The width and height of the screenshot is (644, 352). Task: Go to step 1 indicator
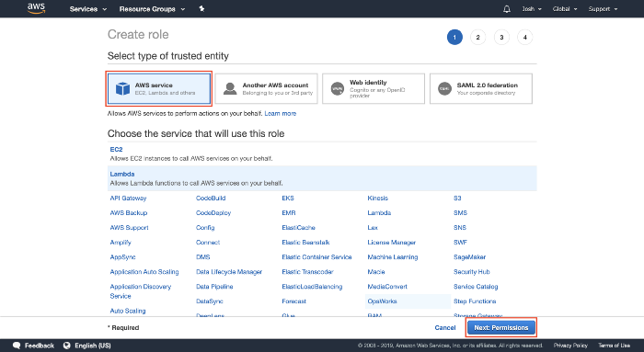(x=454, y=38)
